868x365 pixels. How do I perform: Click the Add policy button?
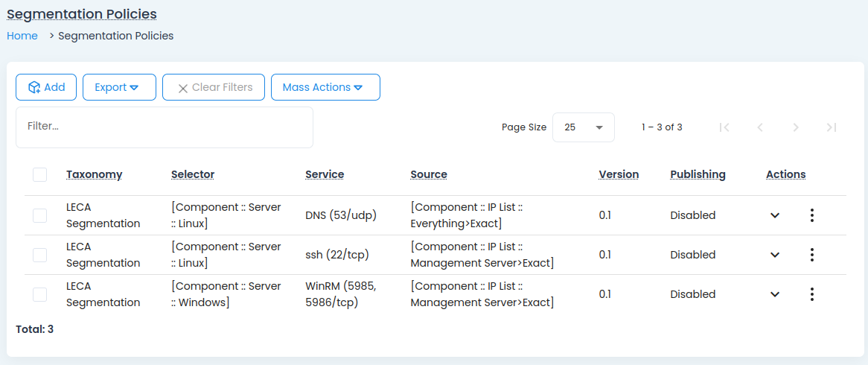coord(46,87)
